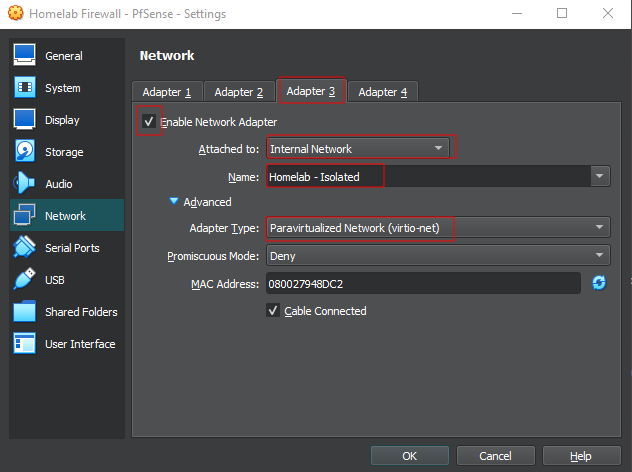This screenshot has height=472, width=632.
Task: Open the Promiscuous Mode dropdown
Action: click(x=438, y=255)
